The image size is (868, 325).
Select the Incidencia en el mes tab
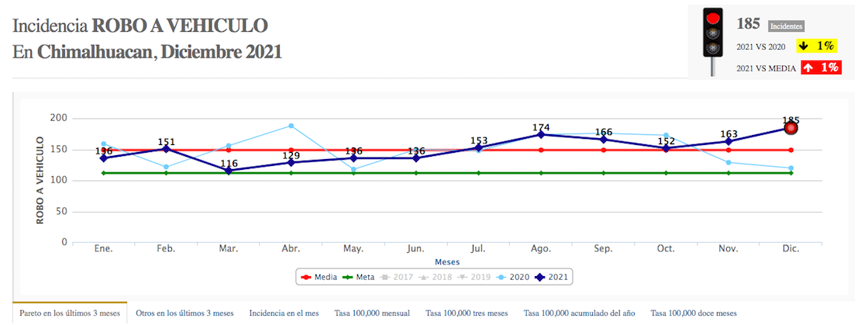tap(284, 313)
